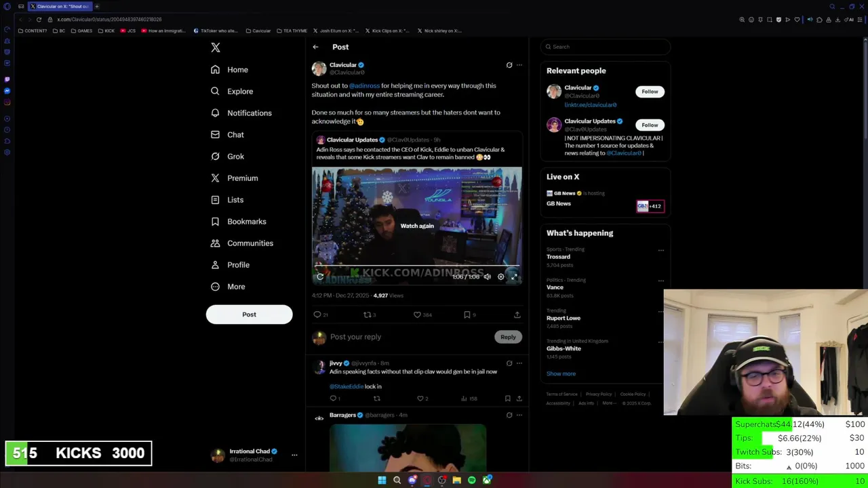868x488 pixels.
Task: Click 'Post your reply' field
Action: pyautogui.click(x=410, y=337)
